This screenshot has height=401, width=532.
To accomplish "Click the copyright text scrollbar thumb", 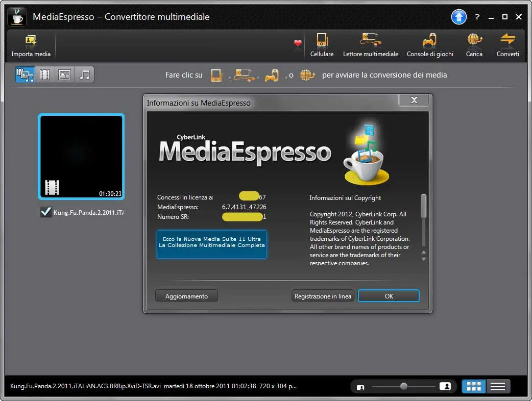I will coord(423,206).
